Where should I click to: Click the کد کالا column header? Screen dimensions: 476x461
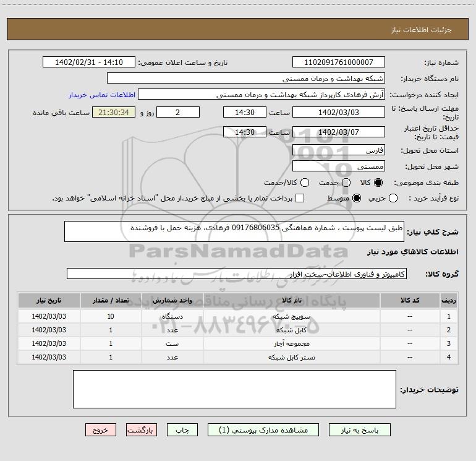[410, 300]
